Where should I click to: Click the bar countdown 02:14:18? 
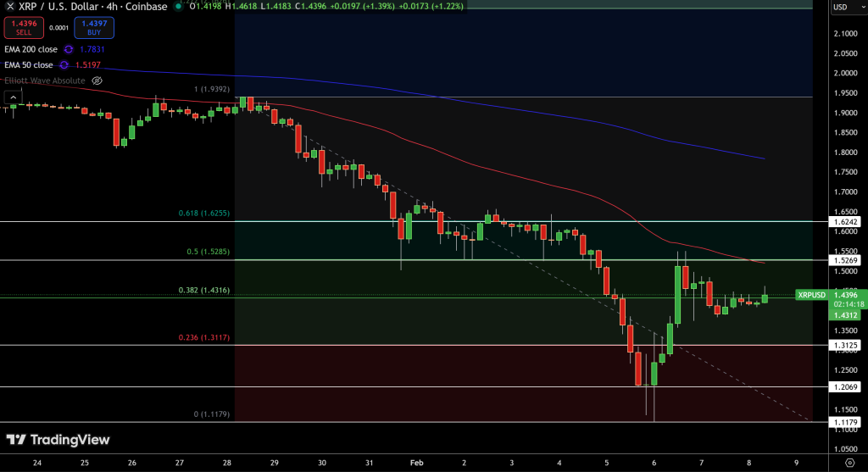[849, 304]
